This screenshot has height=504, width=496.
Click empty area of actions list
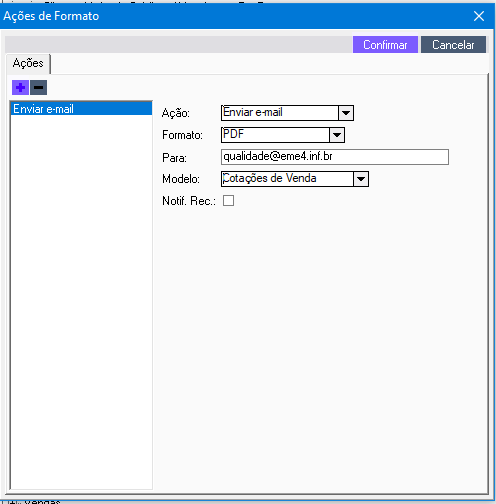pos(81,300)
